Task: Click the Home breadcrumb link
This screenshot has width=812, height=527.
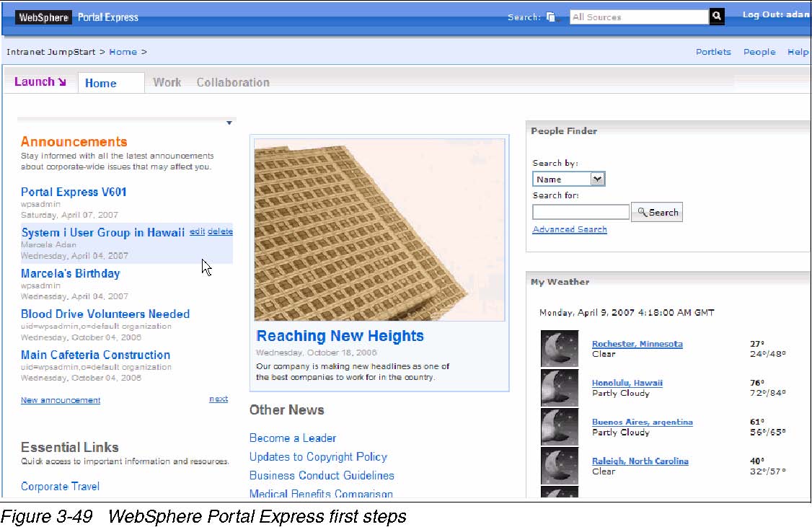Action: (x=123, y=52)
